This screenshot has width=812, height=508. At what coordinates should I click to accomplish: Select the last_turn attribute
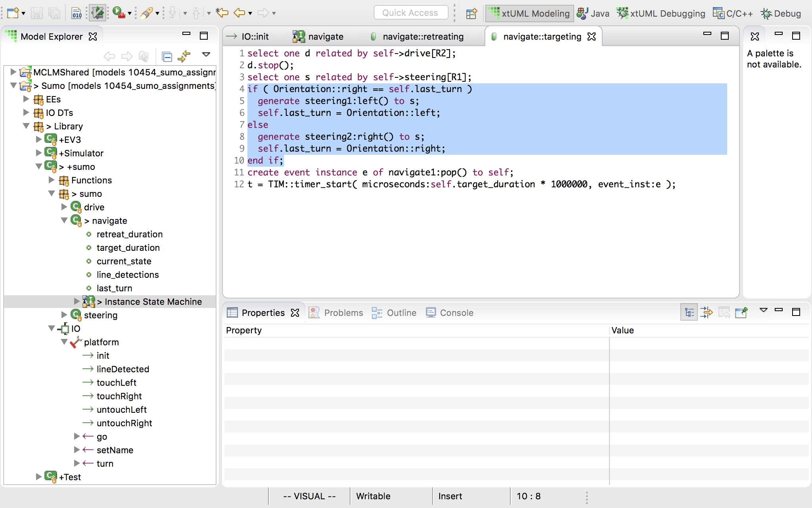[114, 288]
